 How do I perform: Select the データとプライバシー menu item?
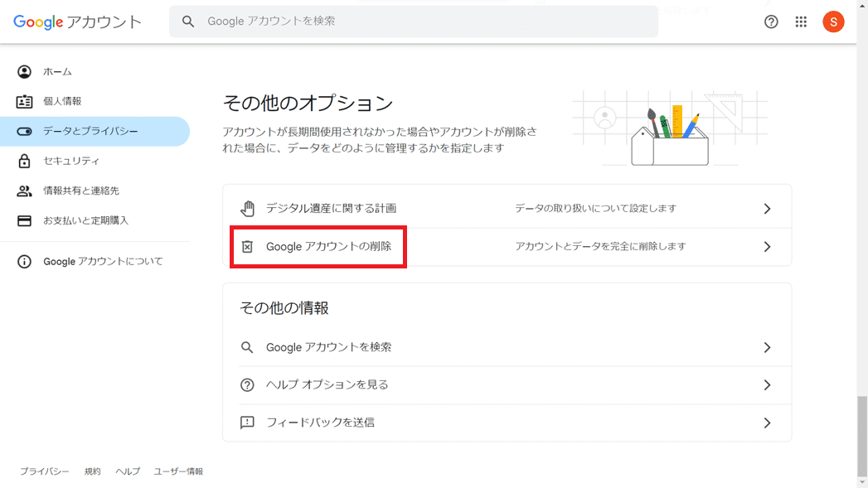pos(95,131)
